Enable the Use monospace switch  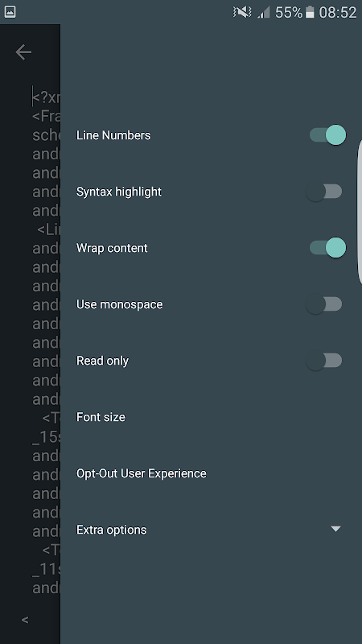pyautogui.click(x=324, y=304)
